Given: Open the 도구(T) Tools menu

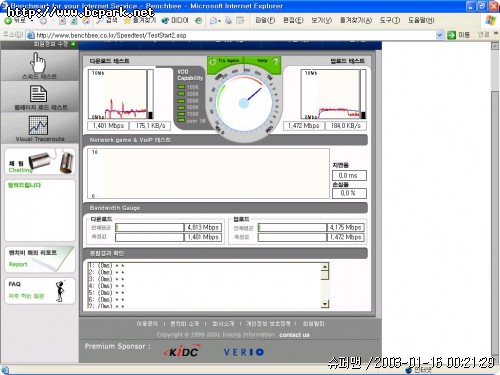Looking at the screenshot, I should click(390, 21).
